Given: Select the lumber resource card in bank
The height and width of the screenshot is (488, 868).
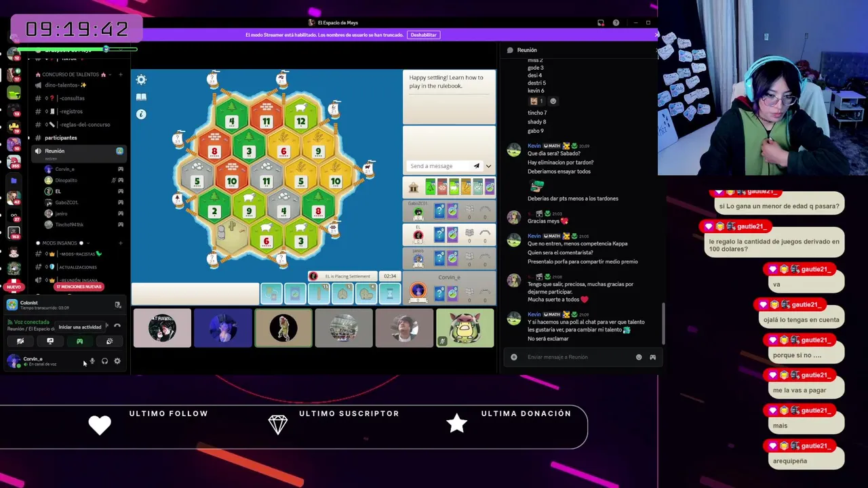Looking at the screenshot, I should click(x=430, y=186).
